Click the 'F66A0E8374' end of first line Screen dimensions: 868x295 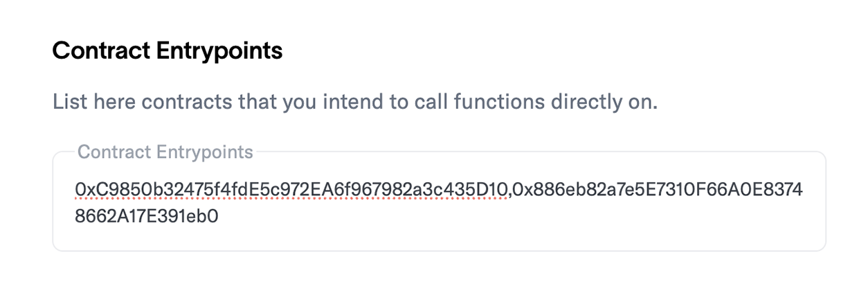(x=748, y=188)
